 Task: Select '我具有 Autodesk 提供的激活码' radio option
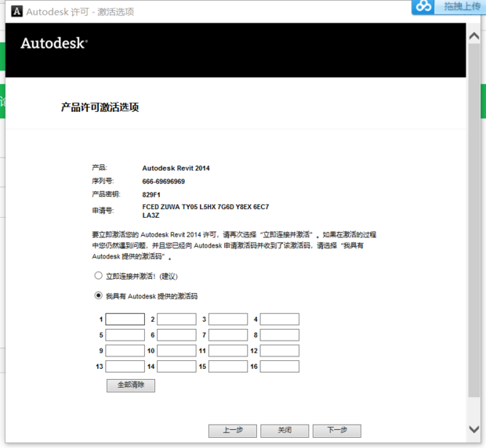click(98, 296)
